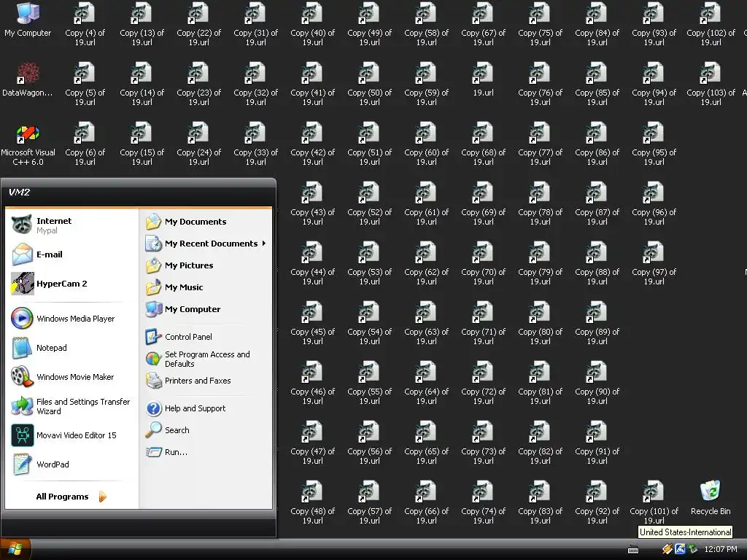Select DataWagon desktop shortcut

[28, 80]
